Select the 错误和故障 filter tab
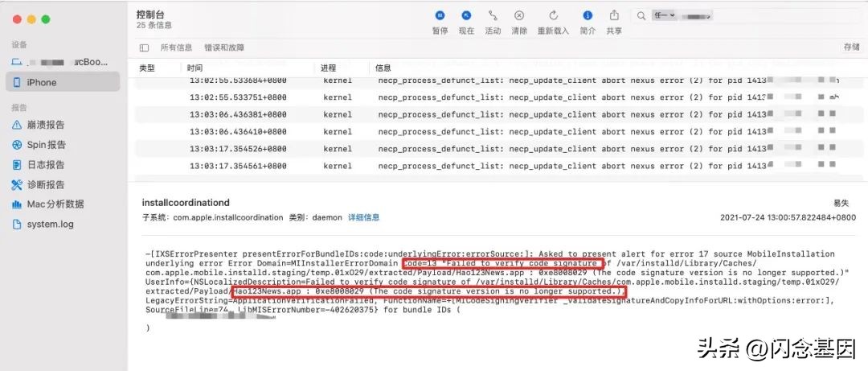868x371 pixels. coord(223,47)
